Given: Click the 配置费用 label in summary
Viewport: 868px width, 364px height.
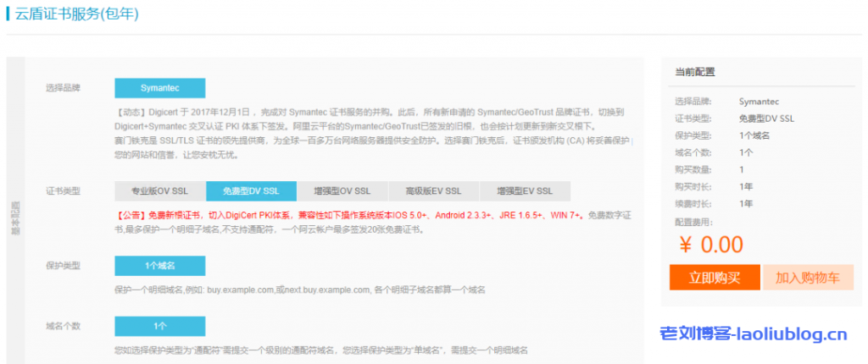Looking at the screenshot, I should click(693, 222).
